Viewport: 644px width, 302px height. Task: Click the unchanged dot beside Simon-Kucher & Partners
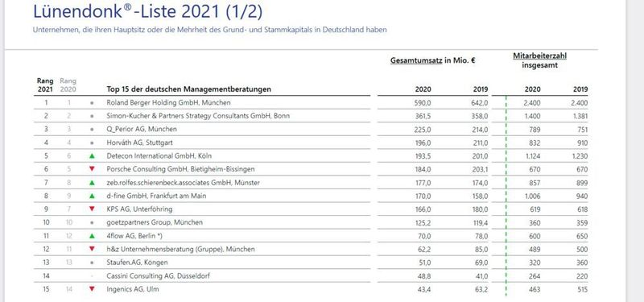click(92, 116)
